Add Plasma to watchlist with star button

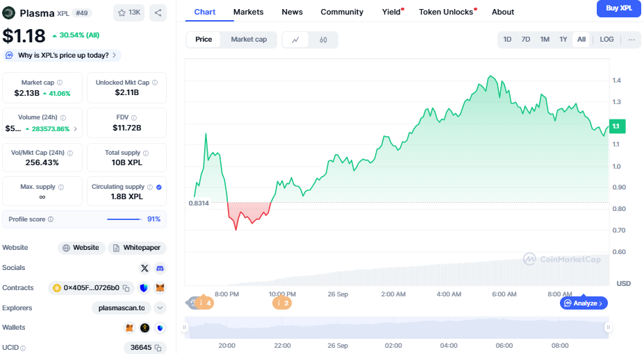pyautogui.click(x=129, y=12)
